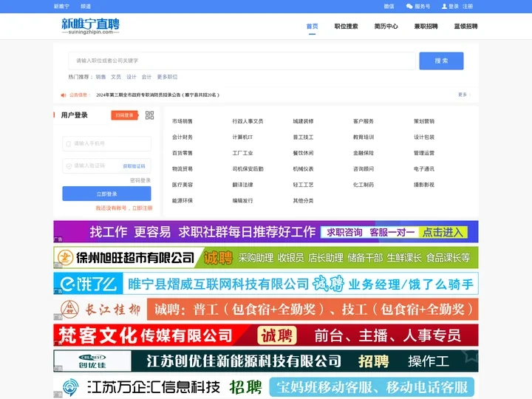The width and height of the screenshot is (532, 399).
Task: Open the 能源环保 category
Action: click(x=183, y=200)
